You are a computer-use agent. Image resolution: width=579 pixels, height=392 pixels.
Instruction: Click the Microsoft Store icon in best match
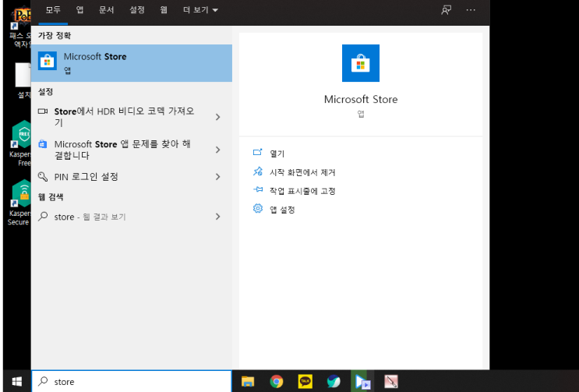coord(48,61)
